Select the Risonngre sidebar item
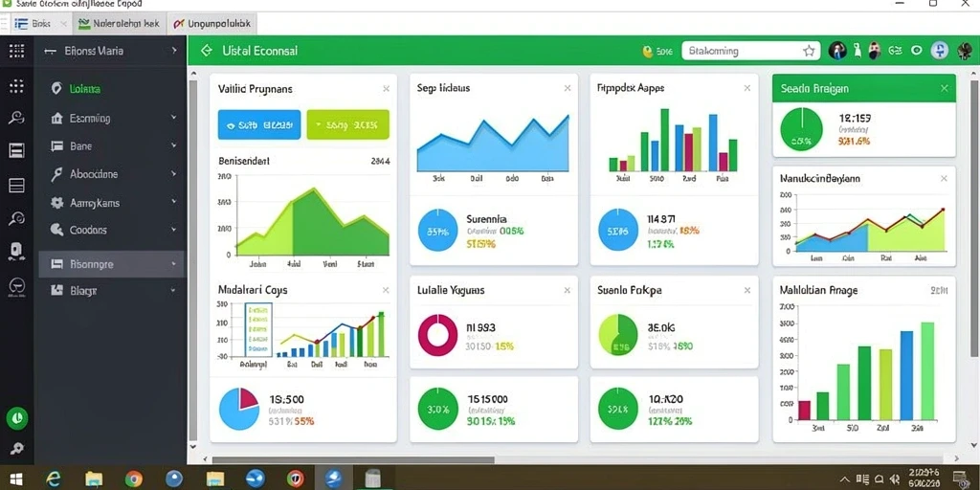The image size is (980, 490). (x=112, y=264)
